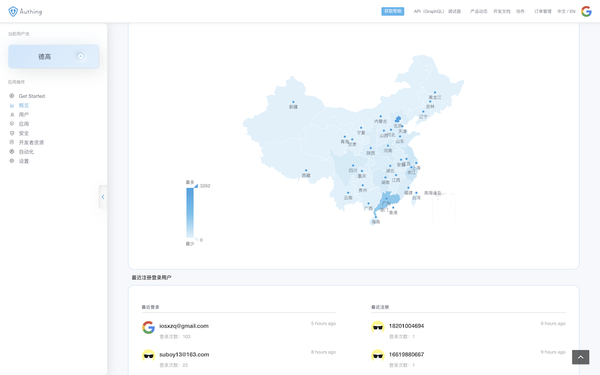Open the Google account avatar menu

586,11
